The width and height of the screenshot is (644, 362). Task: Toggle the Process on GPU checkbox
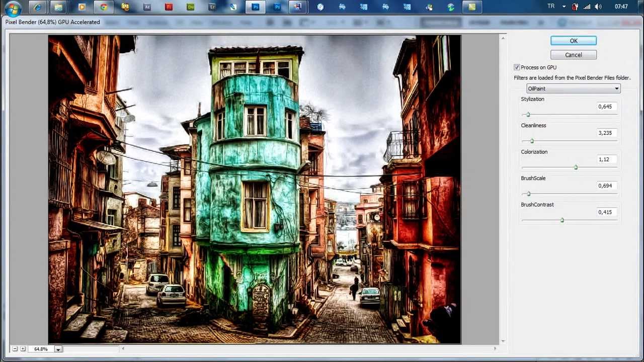pyautogui.click(x=517, y=67)
